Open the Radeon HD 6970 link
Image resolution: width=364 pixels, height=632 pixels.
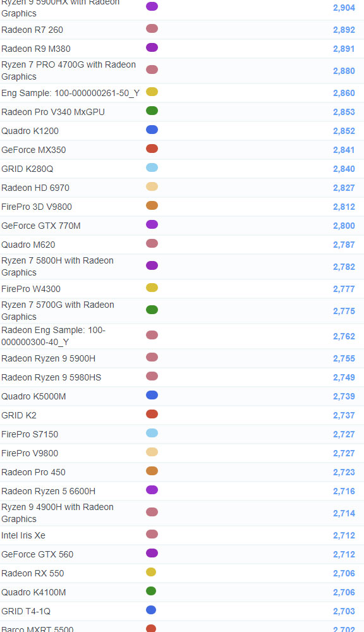35,188
